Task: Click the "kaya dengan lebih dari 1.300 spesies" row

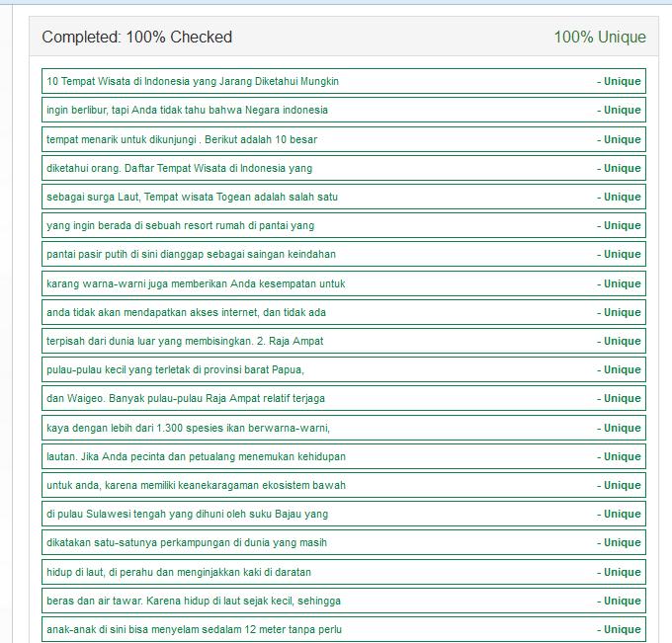Action: coord(188,428)
